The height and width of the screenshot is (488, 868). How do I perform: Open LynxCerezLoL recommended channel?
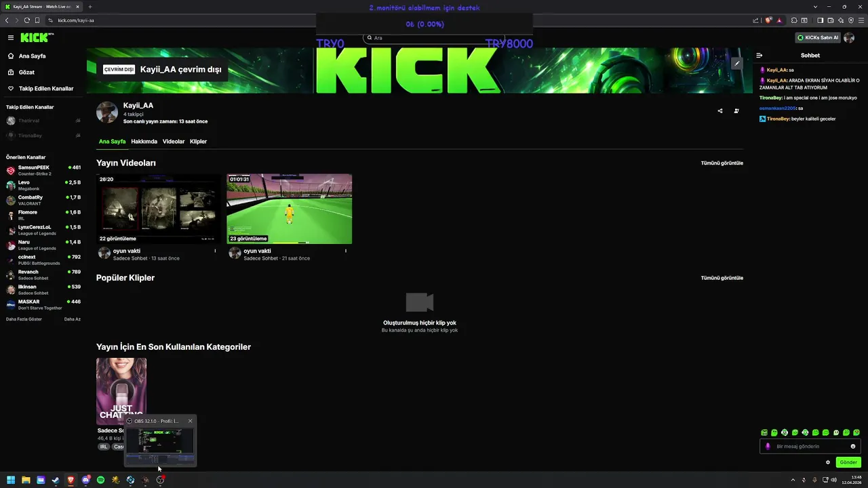click(x=43, y=230)
